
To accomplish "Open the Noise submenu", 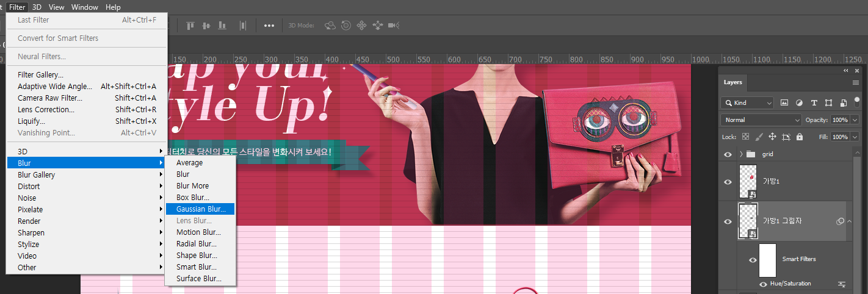I will tap(86, 198).
